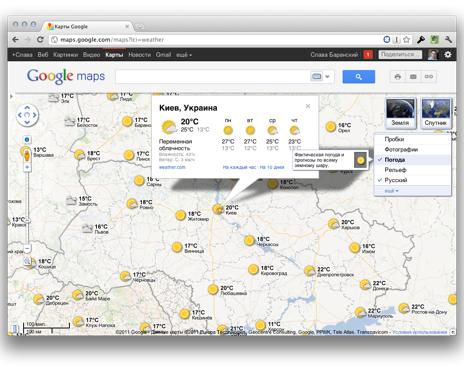Expand the keyboard input dropdown arrow

327,77
